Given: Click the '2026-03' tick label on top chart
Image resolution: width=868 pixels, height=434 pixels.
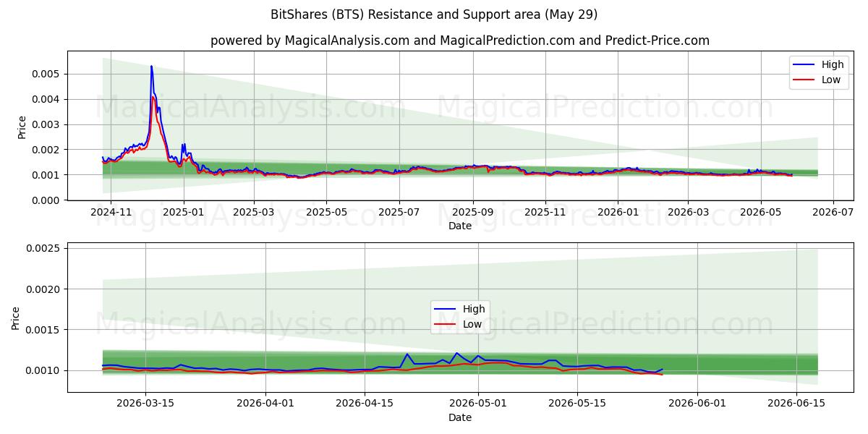Looking at the screenshot, I should click(688, 212).
